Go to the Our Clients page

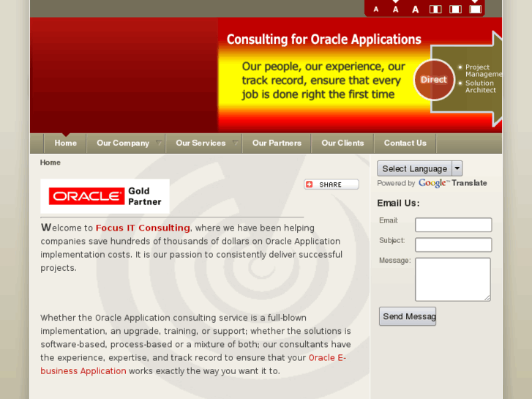(x=342, y=143)
